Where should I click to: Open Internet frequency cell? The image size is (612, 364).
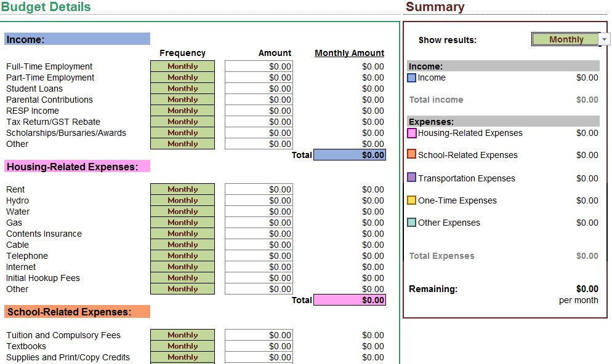click(x=183, y=267)
